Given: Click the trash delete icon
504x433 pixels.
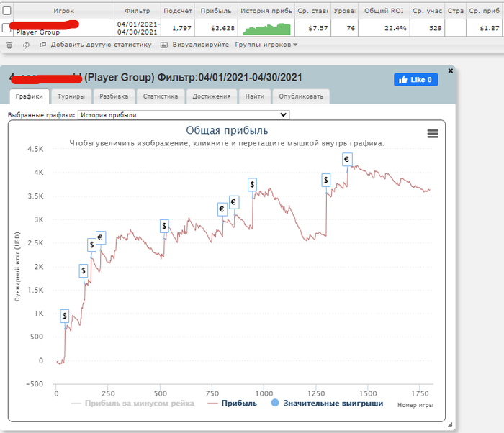Looking at the screenshot, I should coord(9,45).
